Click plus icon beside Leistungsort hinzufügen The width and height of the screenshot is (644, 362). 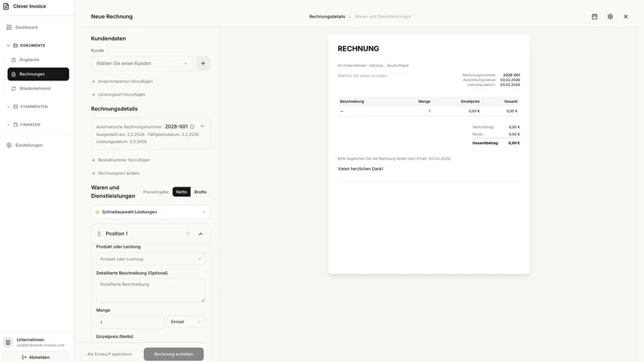pyautogui.click(x=93, y=95)
